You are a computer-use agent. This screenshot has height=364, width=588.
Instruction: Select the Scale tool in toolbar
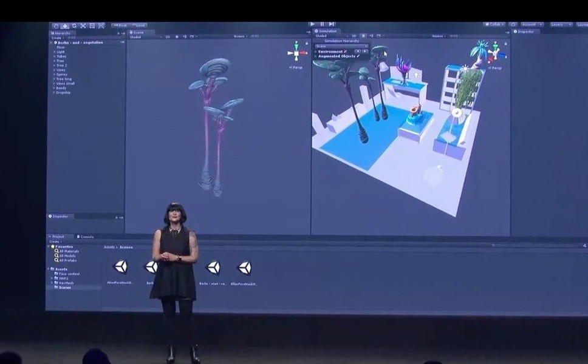pos(83,26)
